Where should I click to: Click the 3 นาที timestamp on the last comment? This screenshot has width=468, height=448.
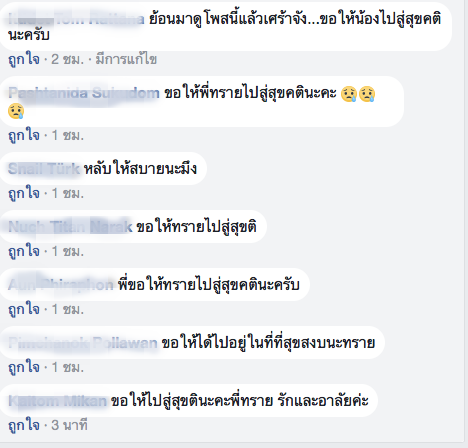pos(69,425)
